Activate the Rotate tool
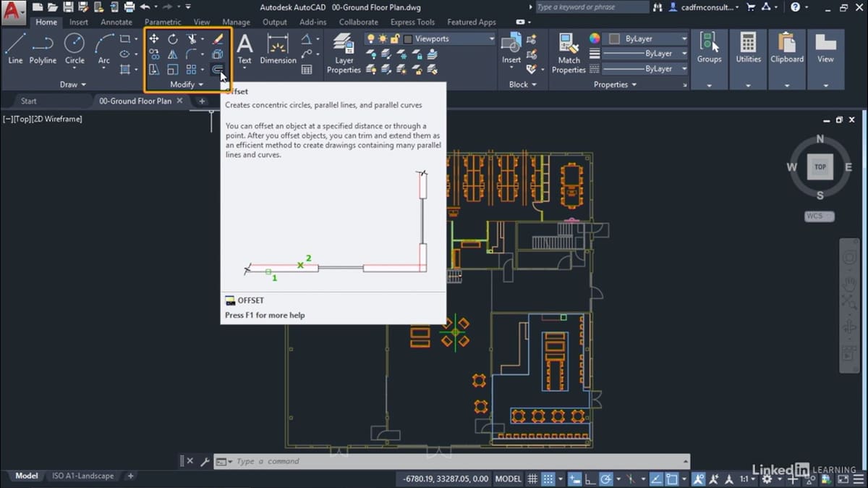This screenshot has height=488, width=868. click(173, 38)
